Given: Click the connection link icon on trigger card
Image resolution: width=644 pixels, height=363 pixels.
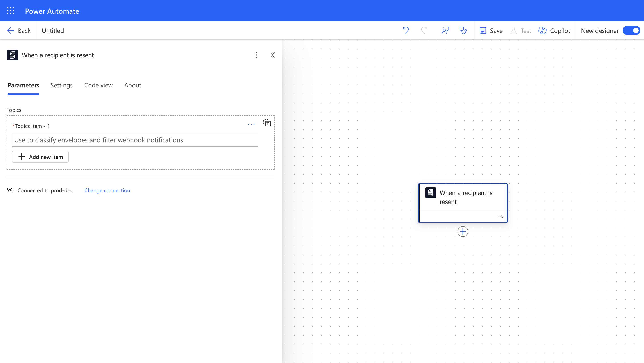Looking at the screenshot, I should pos(500,216).
